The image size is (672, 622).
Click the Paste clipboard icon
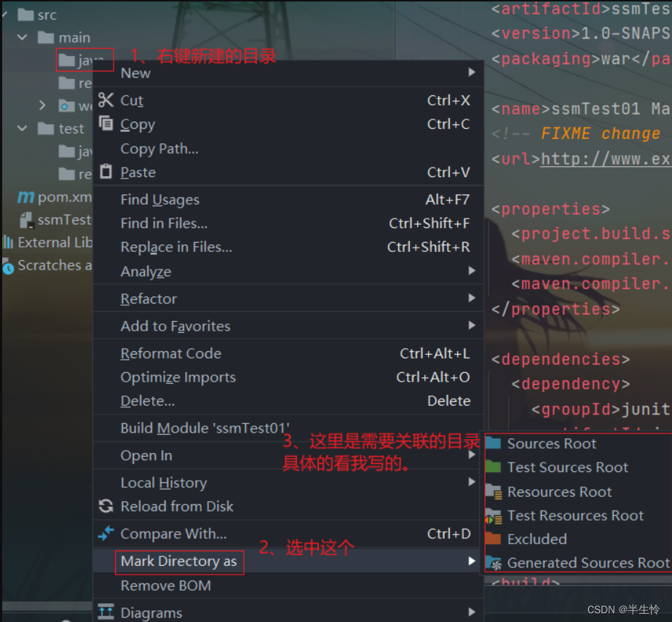coord(106,171)
